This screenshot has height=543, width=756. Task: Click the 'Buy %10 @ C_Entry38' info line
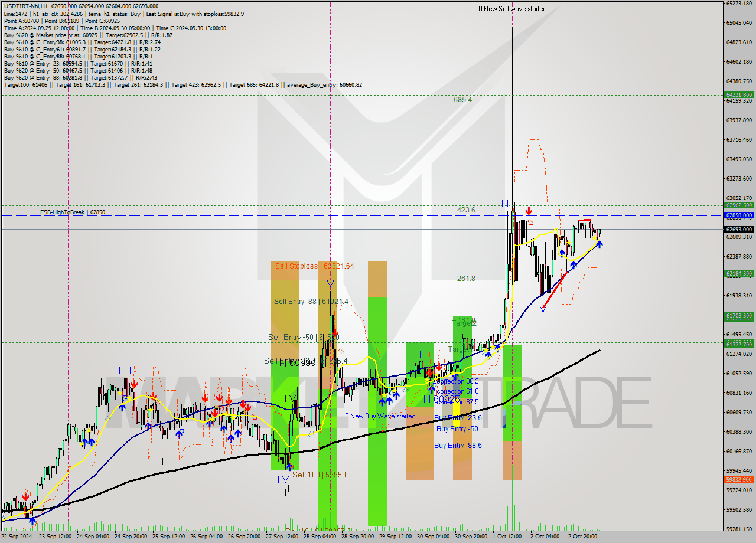[x=82, y=42]
